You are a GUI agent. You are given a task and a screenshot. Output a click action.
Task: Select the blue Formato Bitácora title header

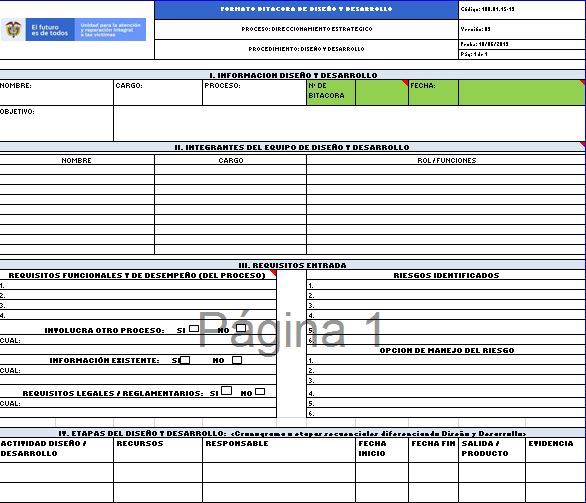(x=306, y=9)
